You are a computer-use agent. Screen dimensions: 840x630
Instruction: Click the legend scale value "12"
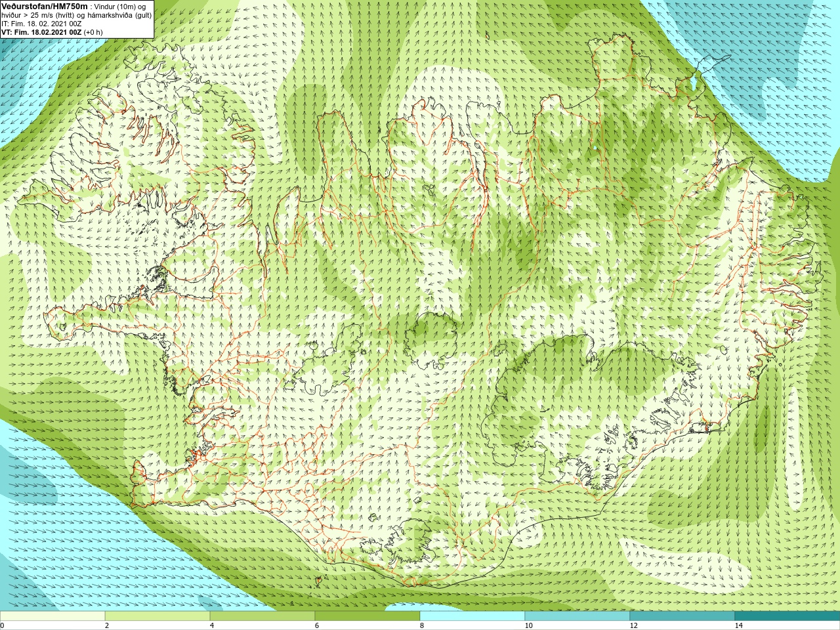pos(633,625)
